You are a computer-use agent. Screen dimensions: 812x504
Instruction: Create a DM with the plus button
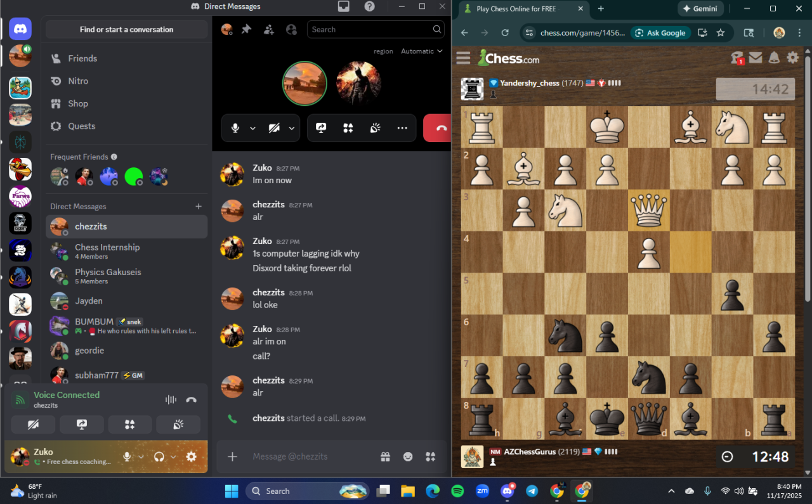[x=199, y=207]
